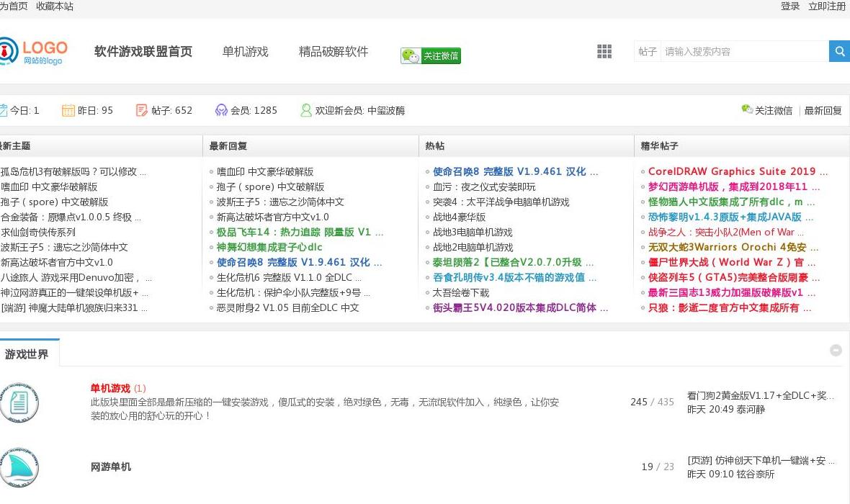Image resolution: width=850 pixels, height=504 pixels.
Task: Open 侠盗列车5 (GTA5) post
Action: tap(734, 277)
